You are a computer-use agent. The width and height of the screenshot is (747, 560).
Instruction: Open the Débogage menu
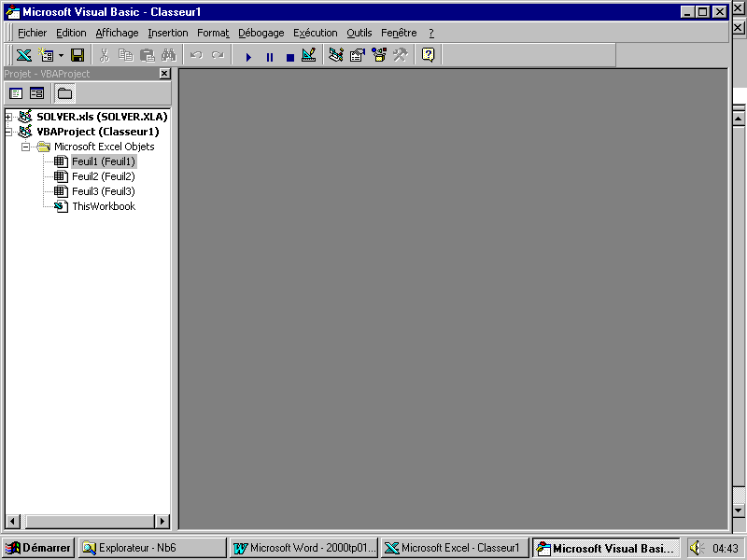tap(261, 33)
